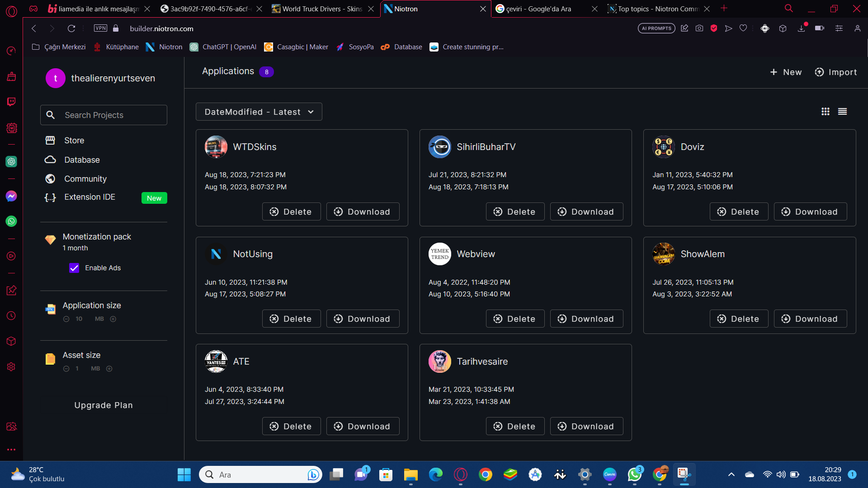This screenshot has width=868, height=488.
Task: Open WhatsApp from the taskbar
Action: 634,474
